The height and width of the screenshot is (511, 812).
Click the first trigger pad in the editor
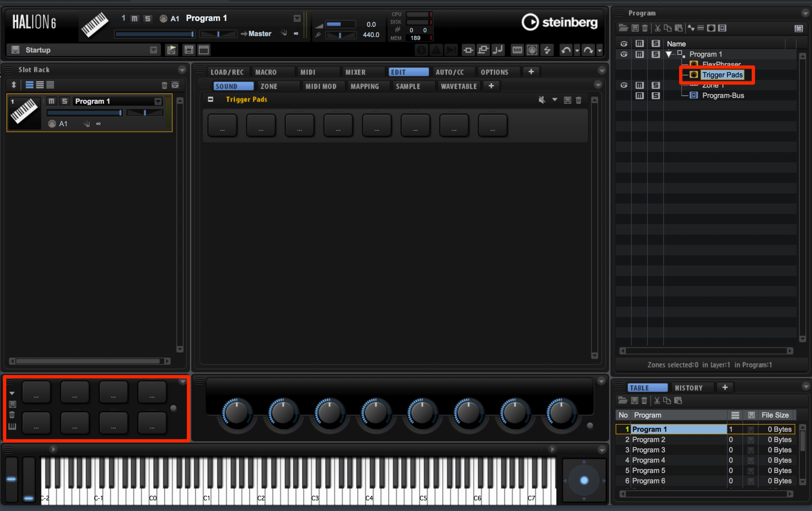pos(222,125)
